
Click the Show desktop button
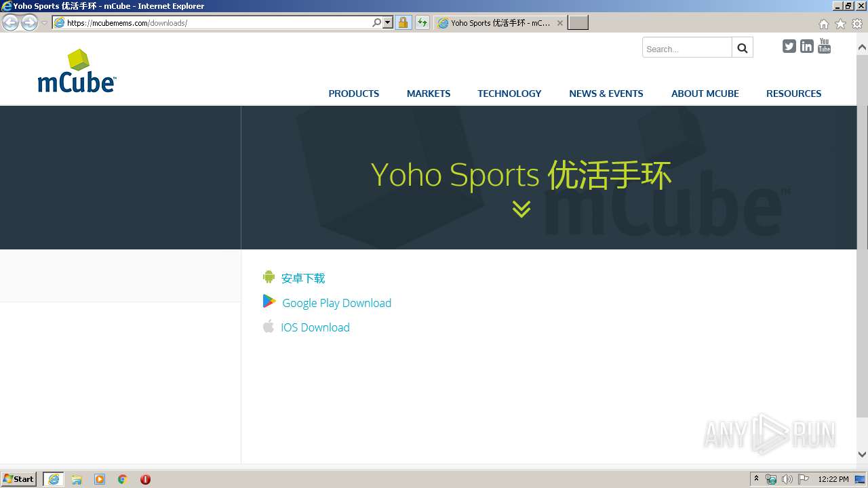coord(861,479)
